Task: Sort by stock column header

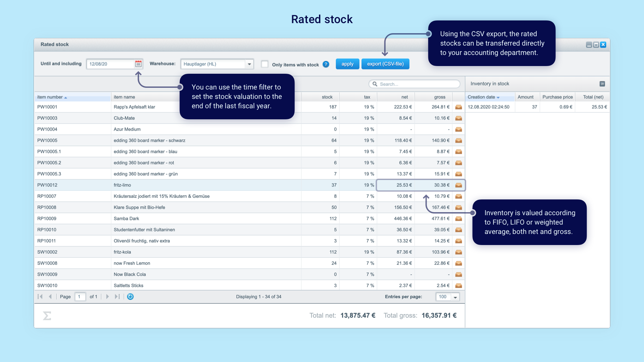Action: [x=320, y=97]
